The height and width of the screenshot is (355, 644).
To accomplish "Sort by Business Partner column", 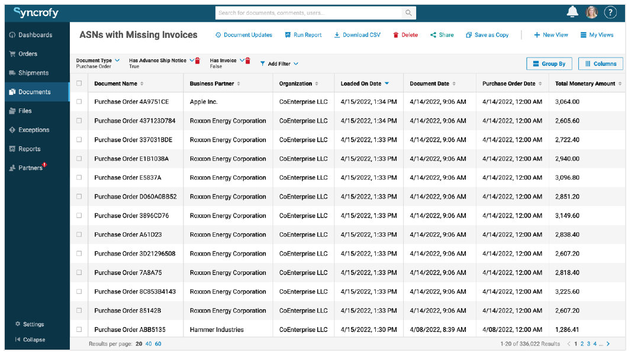I will pyautogui.click(x=239, y=84).
